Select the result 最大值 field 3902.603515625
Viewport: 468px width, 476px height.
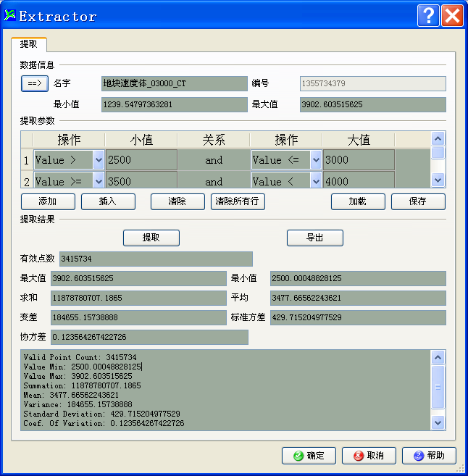(138, 278)
